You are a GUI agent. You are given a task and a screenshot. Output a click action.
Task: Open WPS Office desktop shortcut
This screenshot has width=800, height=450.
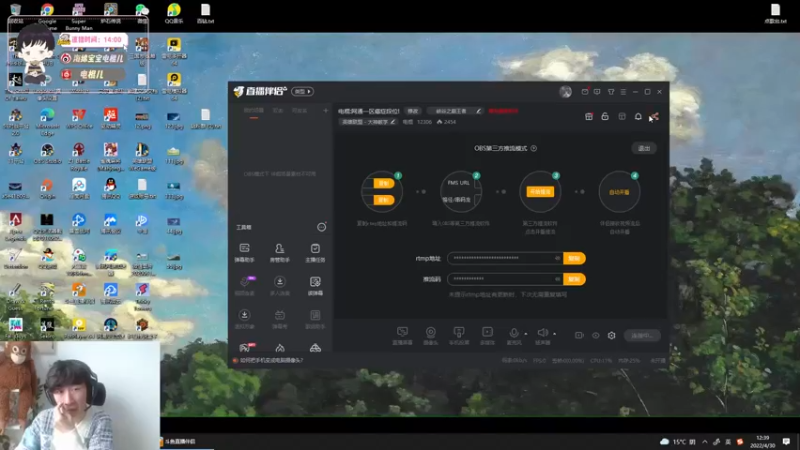pos(79,119)
